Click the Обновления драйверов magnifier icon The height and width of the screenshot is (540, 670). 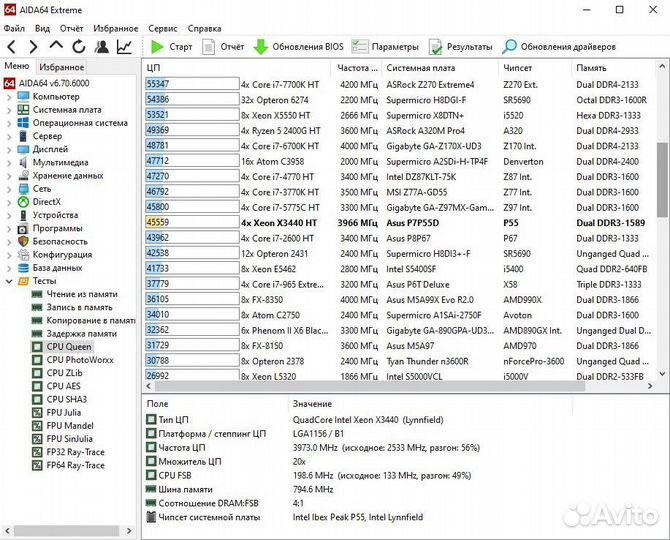point(509,47)
